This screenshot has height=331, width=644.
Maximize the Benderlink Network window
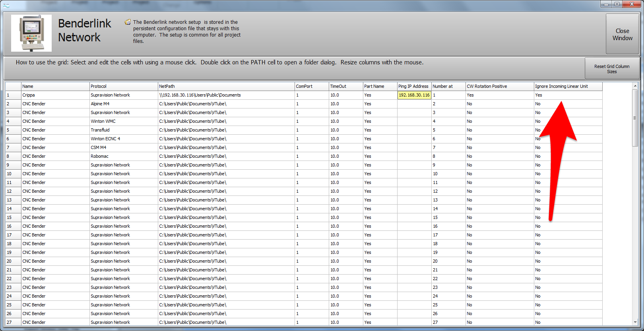coord(617,4)
